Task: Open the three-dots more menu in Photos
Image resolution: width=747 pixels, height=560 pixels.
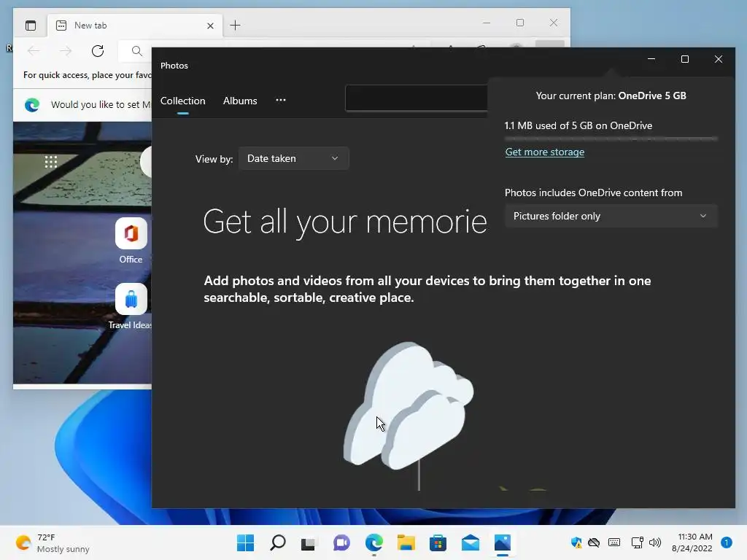Action: [281, 100]
